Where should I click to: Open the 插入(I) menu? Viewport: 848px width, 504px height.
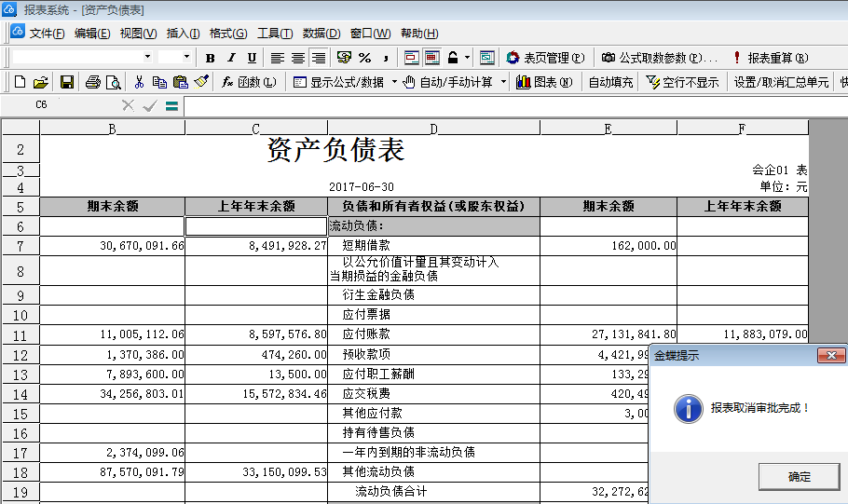[183, 34]
